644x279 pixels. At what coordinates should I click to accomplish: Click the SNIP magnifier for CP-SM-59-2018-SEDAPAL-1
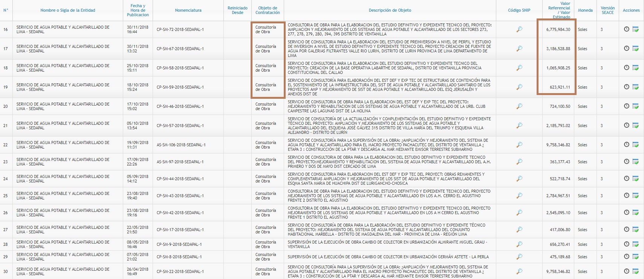[519, 87]
